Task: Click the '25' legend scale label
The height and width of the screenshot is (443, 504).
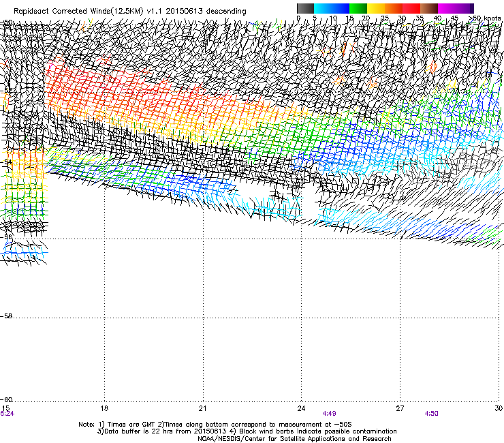Action: pos(384,18)
